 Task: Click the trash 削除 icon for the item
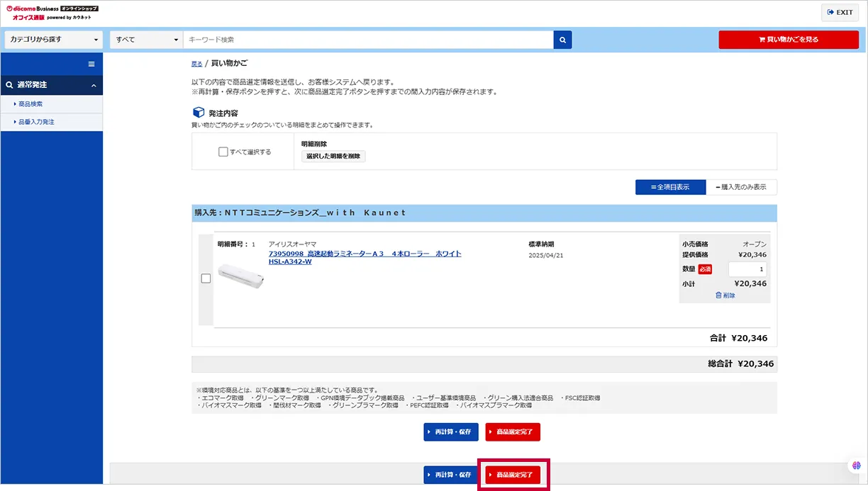click(x=718, y=295)
